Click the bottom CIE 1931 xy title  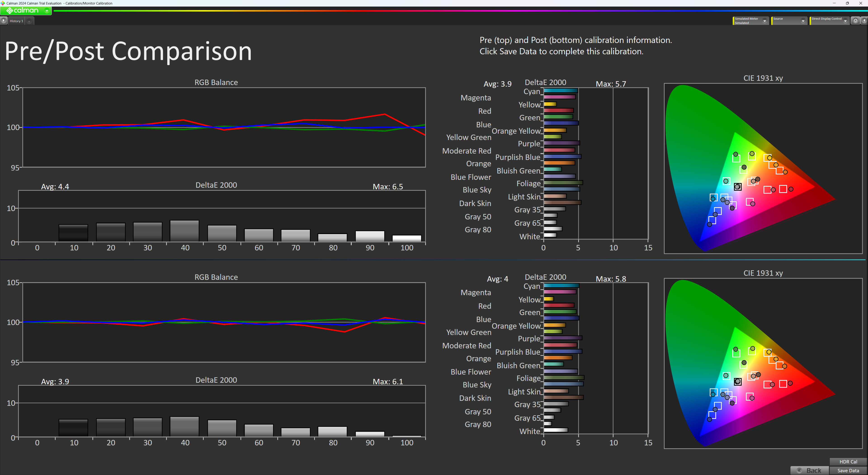coord(763,273)
